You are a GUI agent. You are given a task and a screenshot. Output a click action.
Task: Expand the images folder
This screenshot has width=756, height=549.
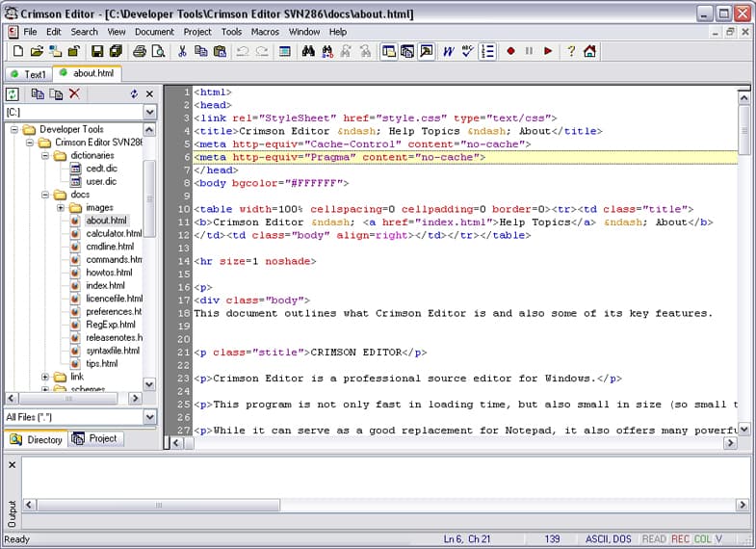click(x=61, y=207)
